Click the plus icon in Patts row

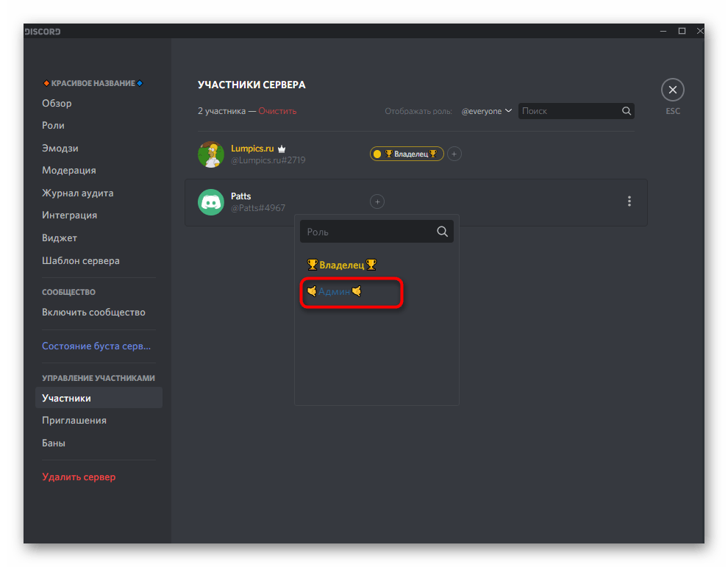tap(377, 202)
